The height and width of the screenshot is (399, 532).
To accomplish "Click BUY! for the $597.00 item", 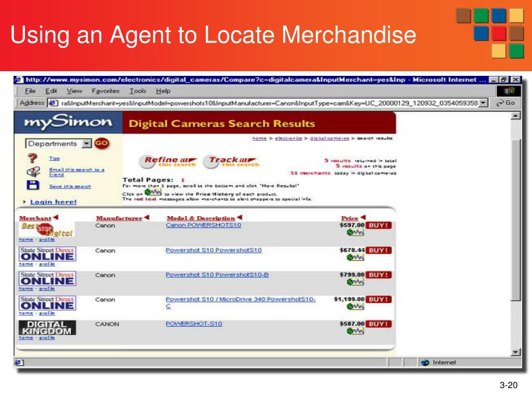I will click(x=379, y=225).
